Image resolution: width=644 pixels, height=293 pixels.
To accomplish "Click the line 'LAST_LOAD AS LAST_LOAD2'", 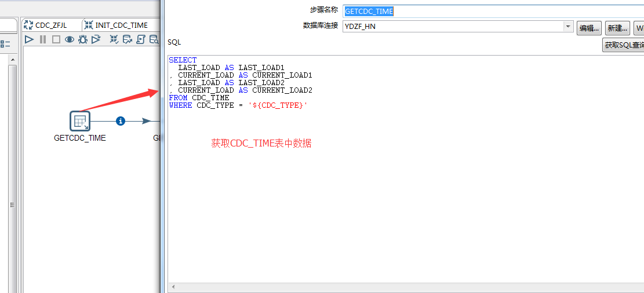I will tap(231, 82).
